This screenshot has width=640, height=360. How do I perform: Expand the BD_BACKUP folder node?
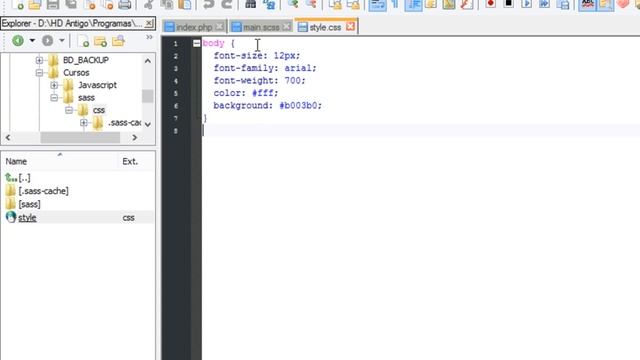click(x=39, y=60)
